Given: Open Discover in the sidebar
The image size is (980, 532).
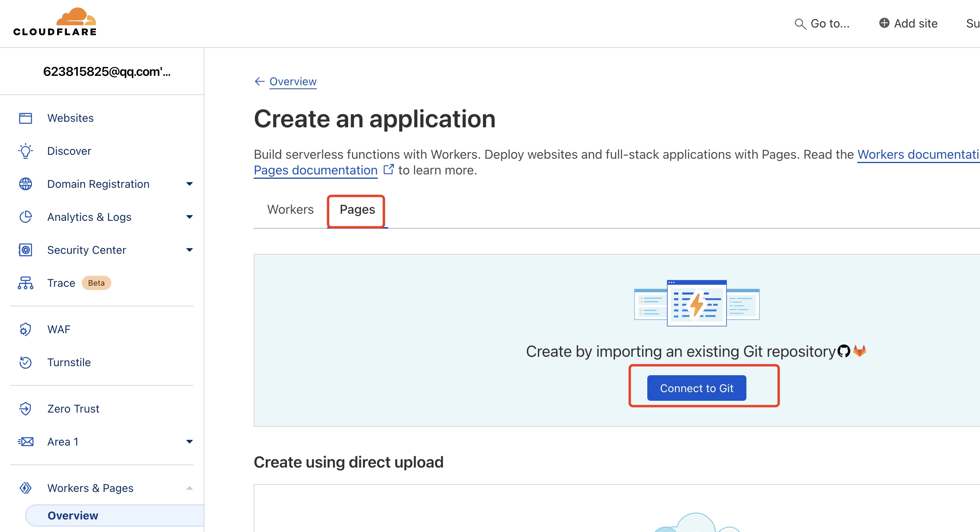Looking at the screenshot, I should pos(69,151).
